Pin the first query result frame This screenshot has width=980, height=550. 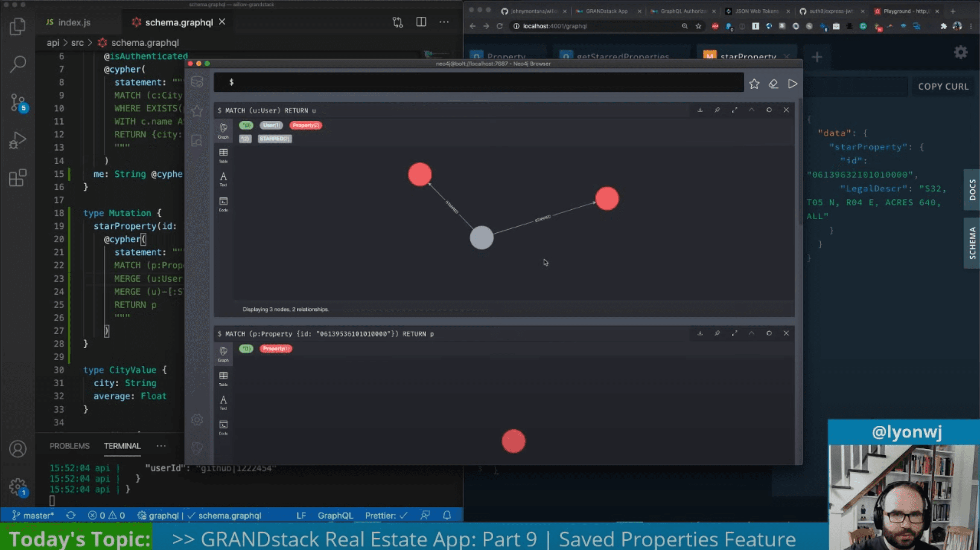click(717, 110)
